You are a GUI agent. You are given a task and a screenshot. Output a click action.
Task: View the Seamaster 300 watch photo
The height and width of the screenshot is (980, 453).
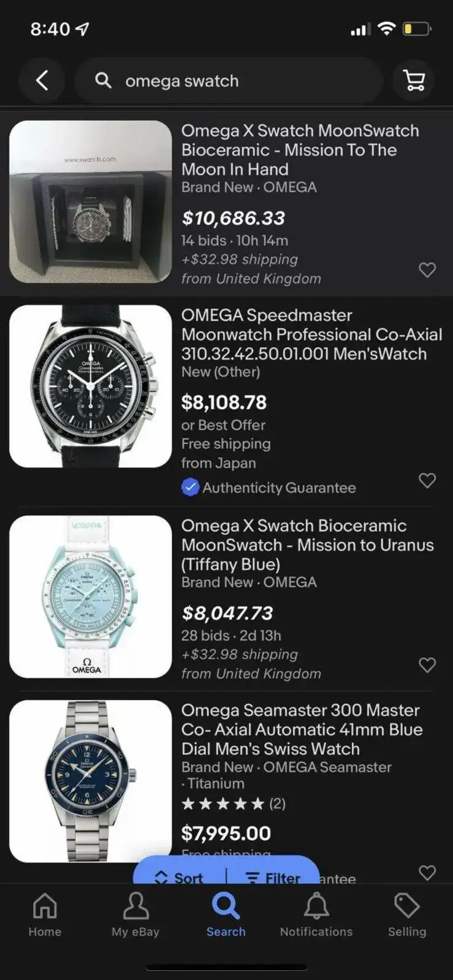click(91, 781)
